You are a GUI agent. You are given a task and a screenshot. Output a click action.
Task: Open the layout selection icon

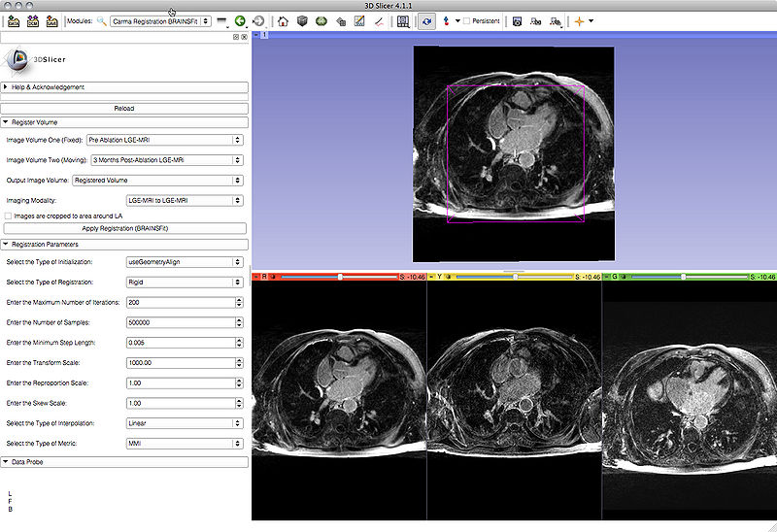tap(403, 20)
